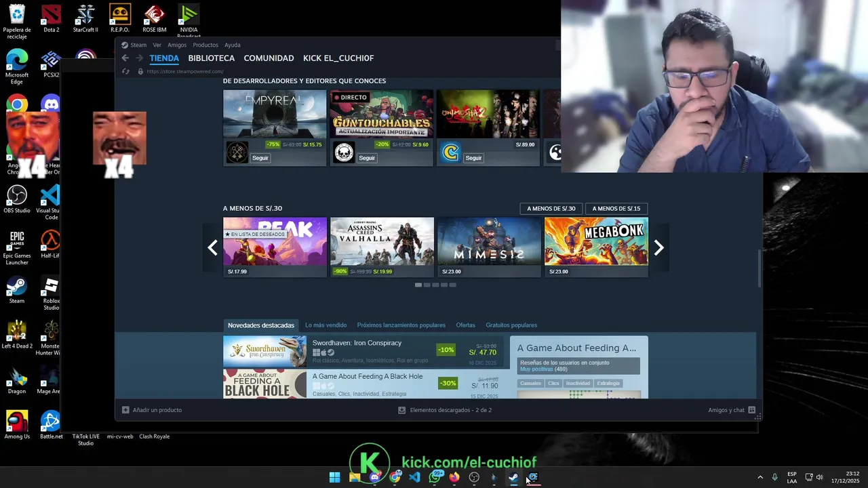The width and height of the screenshot is (868, 488).
Task: Open the OBS Studio desktop shortcut
Action: coord(17,199)
